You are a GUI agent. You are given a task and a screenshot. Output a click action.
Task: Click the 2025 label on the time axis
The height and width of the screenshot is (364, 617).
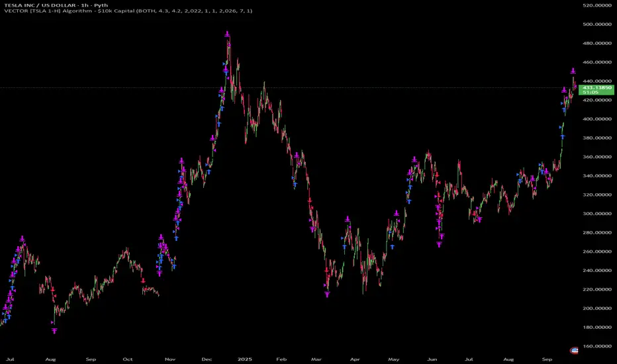tap(244, 359)
